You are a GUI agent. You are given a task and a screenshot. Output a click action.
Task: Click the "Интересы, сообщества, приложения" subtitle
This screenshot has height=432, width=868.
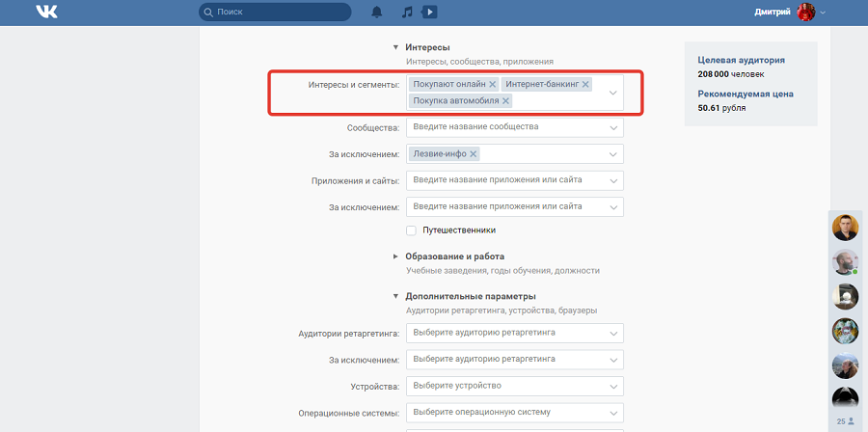tap(479, 62)
